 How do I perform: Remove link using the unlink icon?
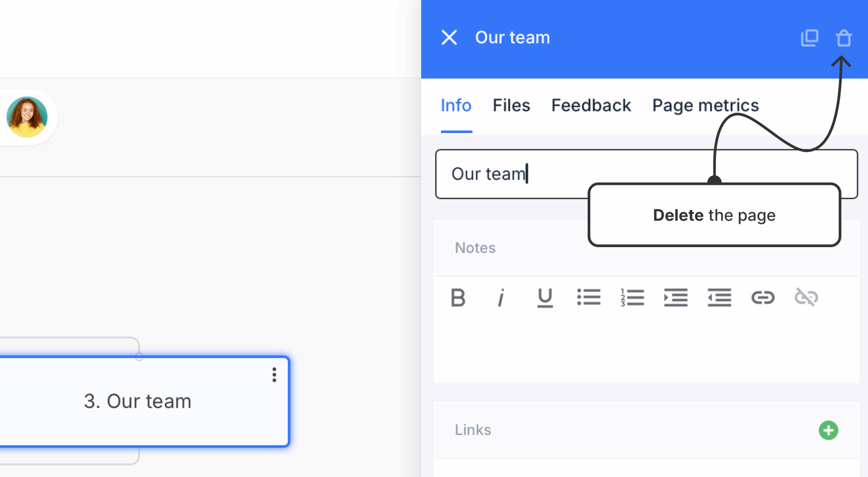point(807,297)
